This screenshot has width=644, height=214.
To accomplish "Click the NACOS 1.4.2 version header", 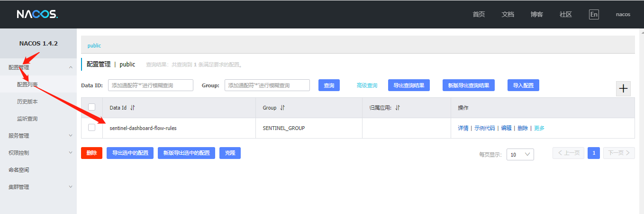I will click(38, 43).
